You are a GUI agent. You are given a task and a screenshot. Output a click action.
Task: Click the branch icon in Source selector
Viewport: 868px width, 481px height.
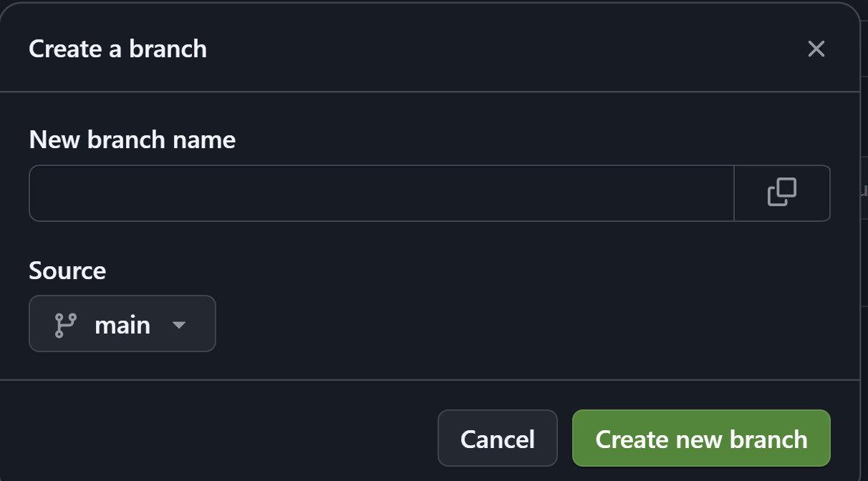(x=65, y=324)
